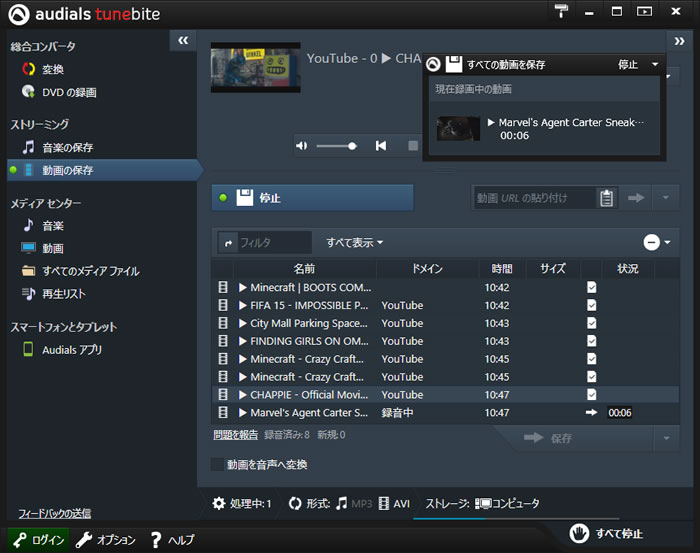Image resolution: width=700 pixels, height=553 pixels.
Task: Open 音楽 in media center
Action: click(x=43, y=225)
